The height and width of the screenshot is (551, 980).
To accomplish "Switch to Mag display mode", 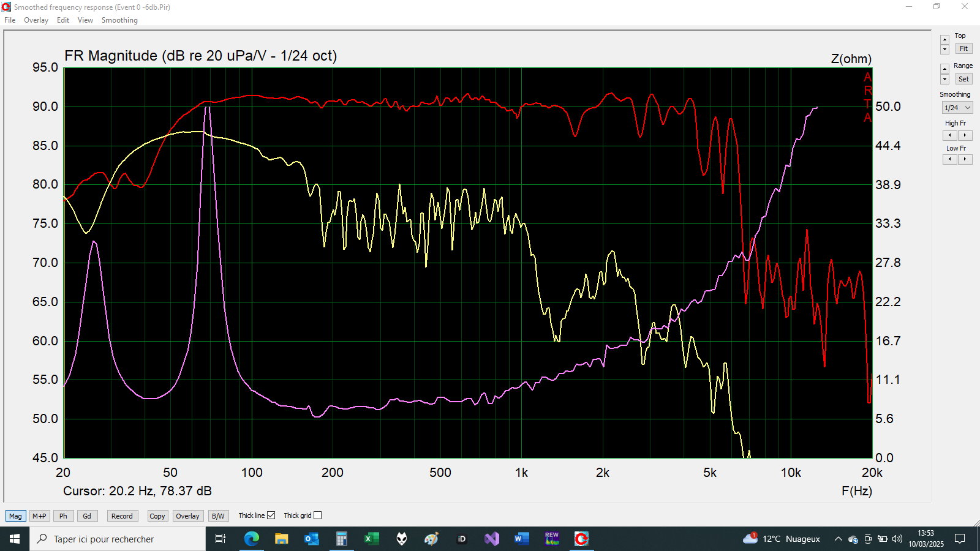I will pos(15,516).
